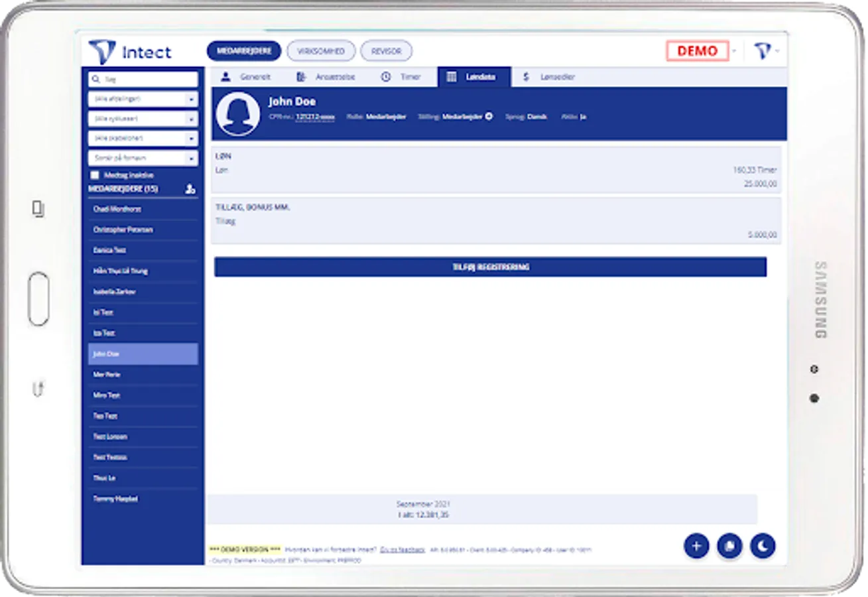The width and height of the screenshot is (868, 597).
Task: Select employee Miro Test
Action: [143, 395]
